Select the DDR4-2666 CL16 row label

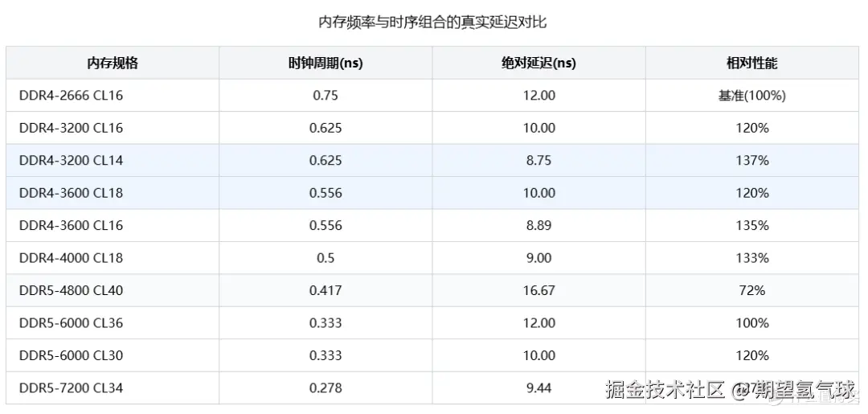[x=71, y=96]
